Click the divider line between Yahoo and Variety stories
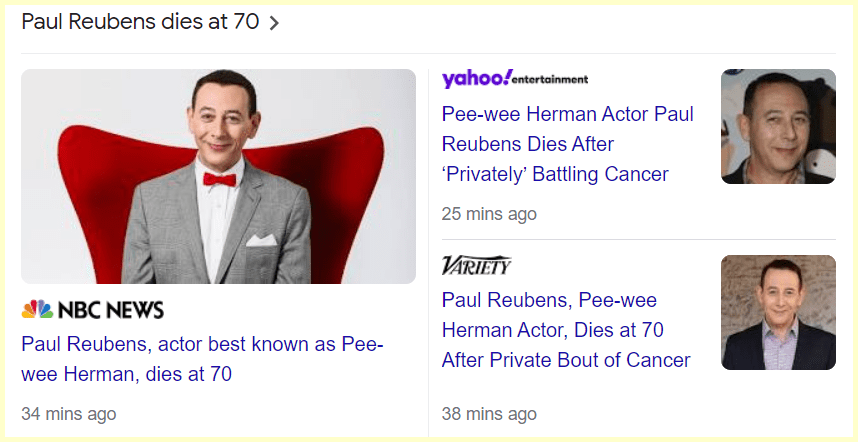 tap(638, 240)
